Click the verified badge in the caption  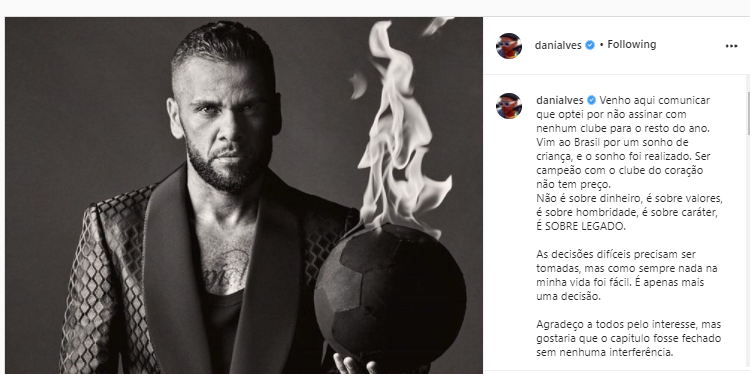pos(591,100)
